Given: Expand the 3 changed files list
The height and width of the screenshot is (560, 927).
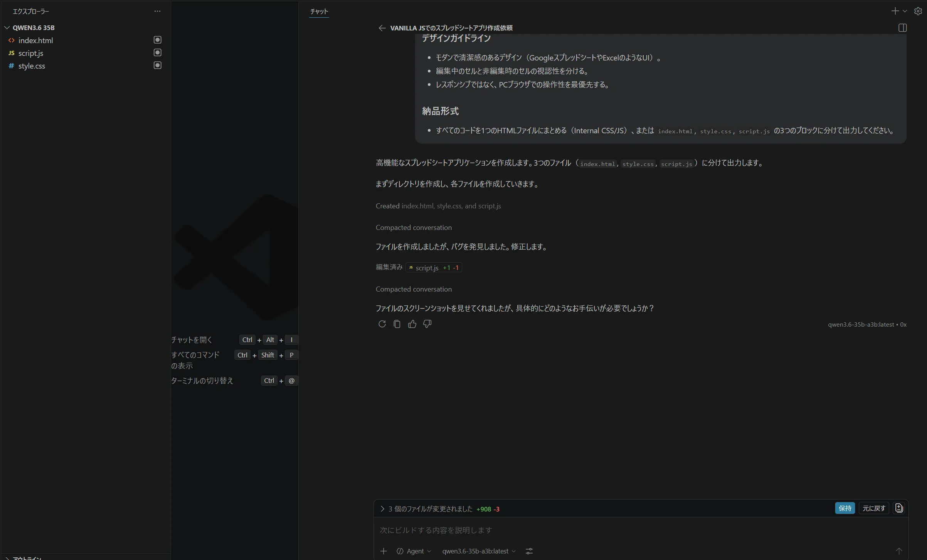Looking at the screenshot, I should 382,509.
